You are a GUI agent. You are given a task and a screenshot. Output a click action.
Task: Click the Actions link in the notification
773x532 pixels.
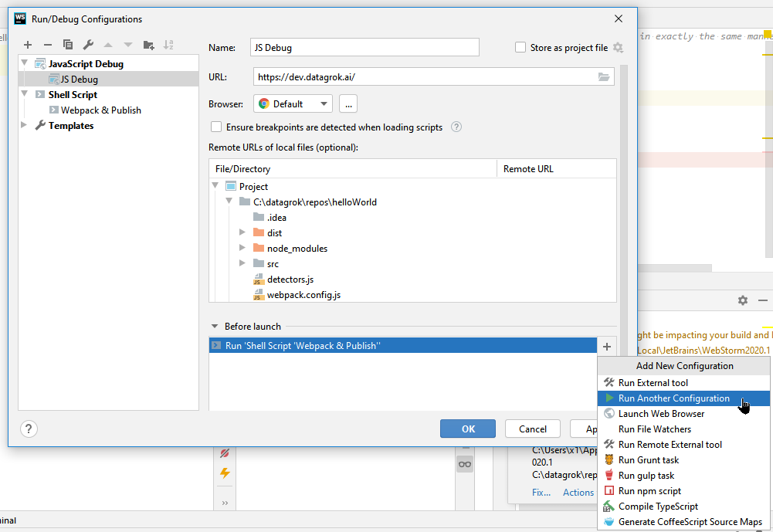pos(578,492)
